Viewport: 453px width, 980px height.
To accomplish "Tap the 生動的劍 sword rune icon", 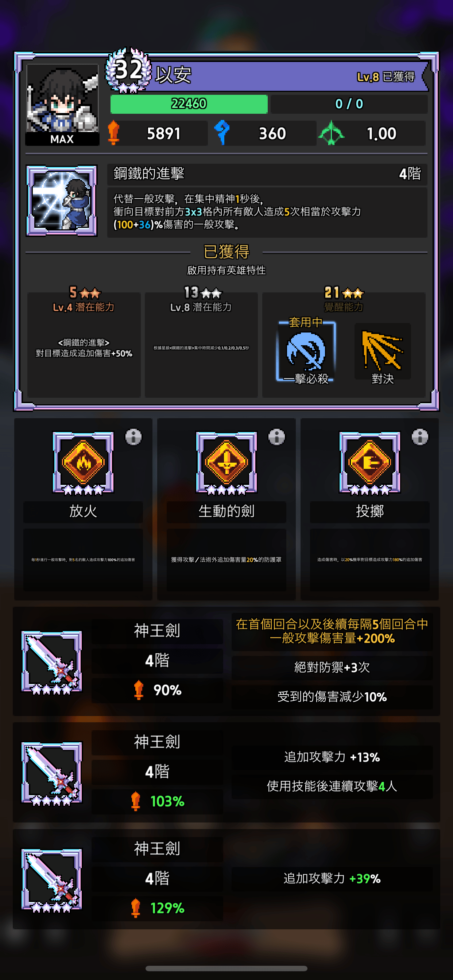I will (x=226, y=463).
